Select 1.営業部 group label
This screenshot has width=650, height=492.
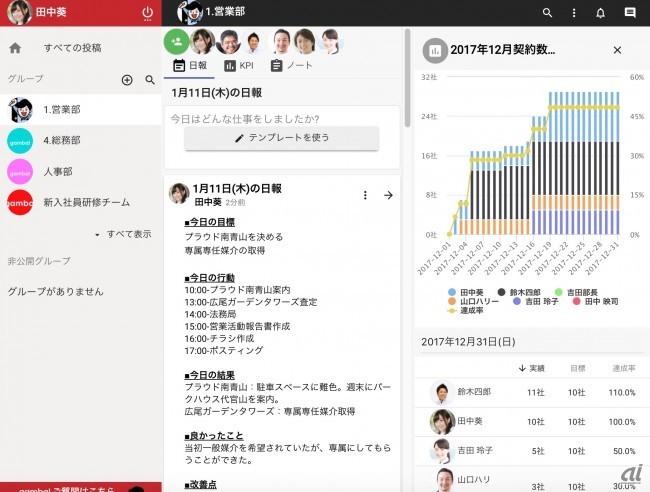tap(62, 110)
